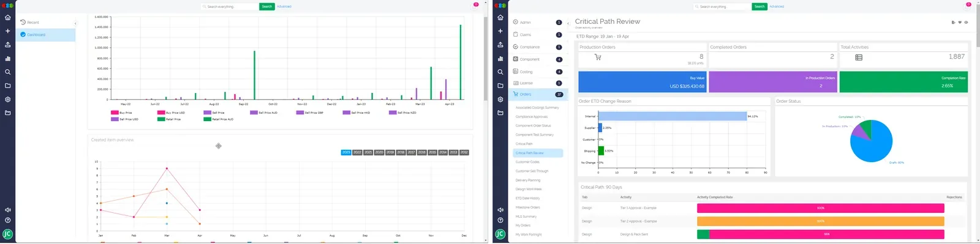This screenshot has height=244, width=980.
Task: Click the Design & Pack Sent progress bar
Action: [821, 234]
